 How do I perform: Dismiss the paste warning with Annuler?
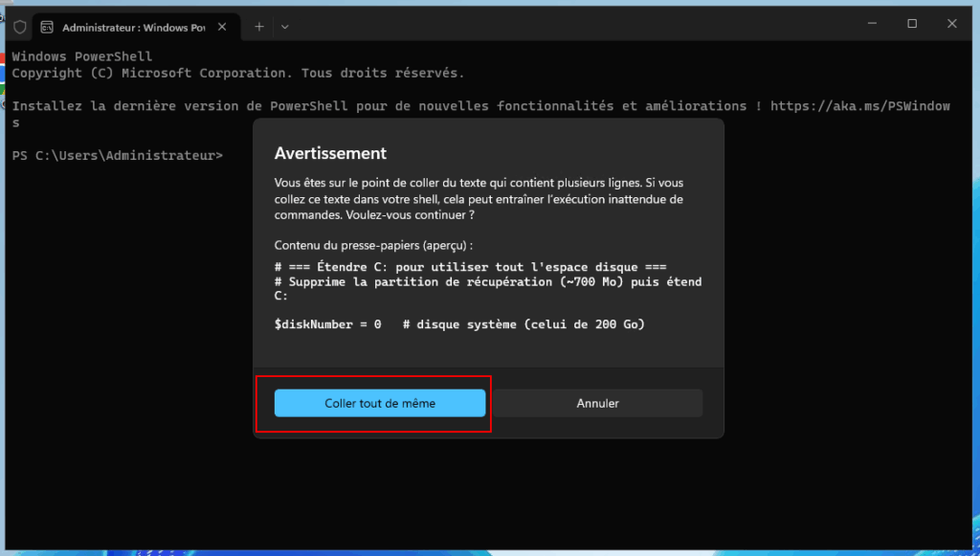(598, 403)
